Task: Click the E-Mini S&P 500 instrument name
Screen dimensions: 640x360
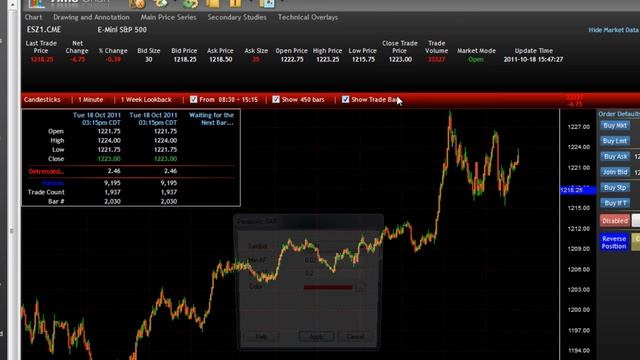Action: point(122,29)
